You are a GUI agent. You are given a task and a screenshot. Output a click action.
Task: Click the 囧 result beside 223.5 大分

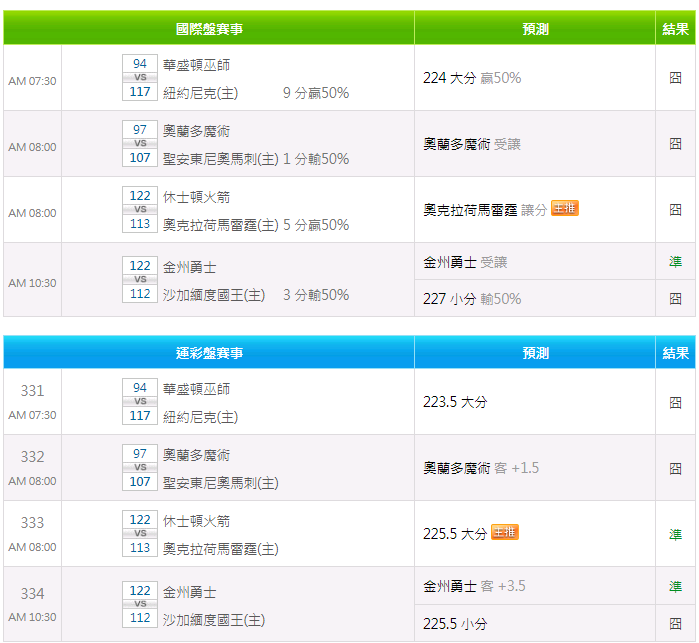pos(675,403)
